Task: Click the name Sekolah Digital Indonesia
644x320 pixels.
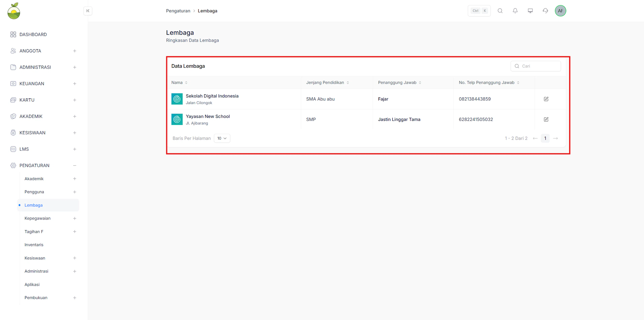Action: click(212, 96)
